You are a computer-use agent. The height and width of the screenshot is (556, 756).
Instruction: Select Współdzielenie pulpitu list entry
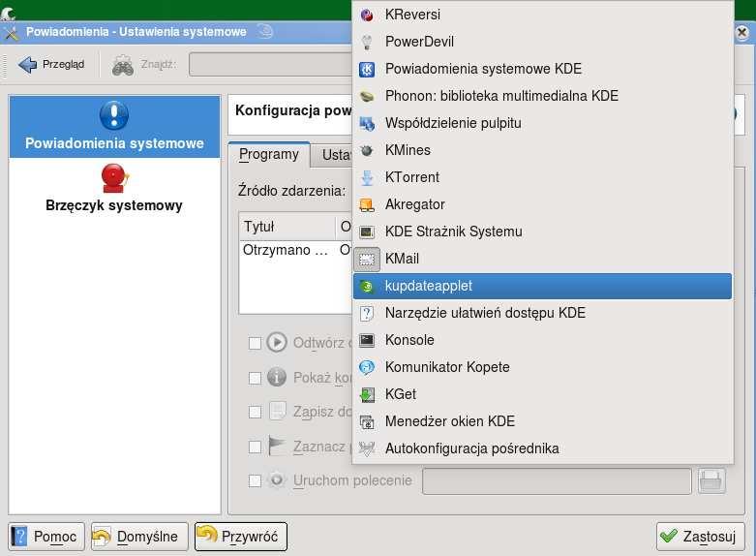(x=542, y=124)
